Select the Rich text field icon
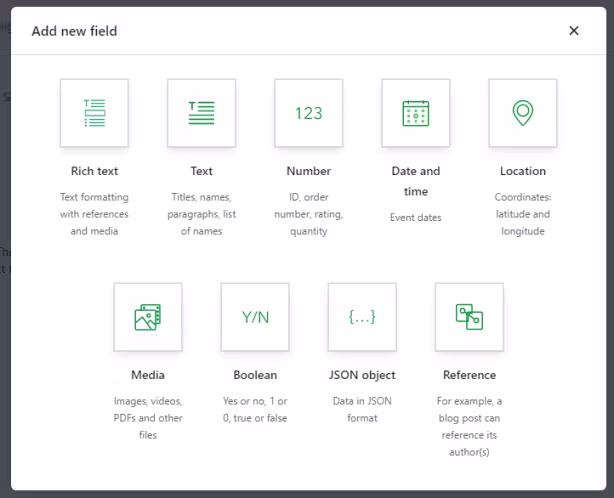This screenshot has width=614, height=498. tap(94, 113)
